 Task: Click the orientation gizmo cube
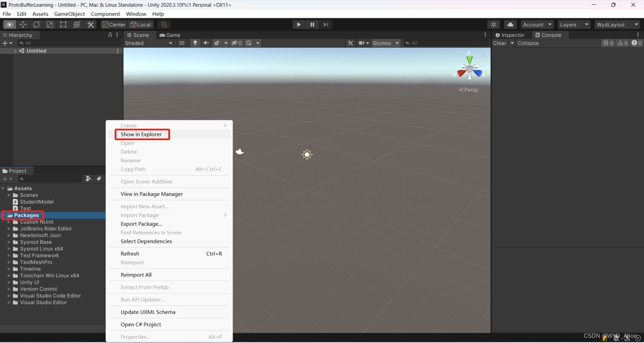(469, 69)
